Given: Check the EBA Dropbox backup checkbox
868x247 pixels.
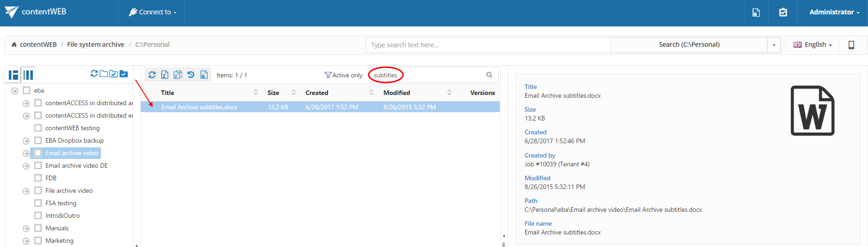Looking at the screenshot, I should pos(38,140).
